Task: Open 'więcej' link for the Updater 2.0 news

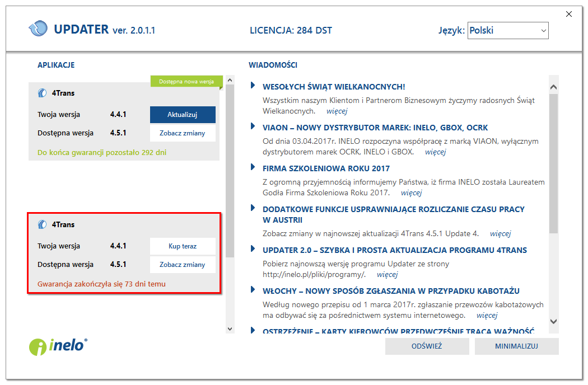Action: 387,274
